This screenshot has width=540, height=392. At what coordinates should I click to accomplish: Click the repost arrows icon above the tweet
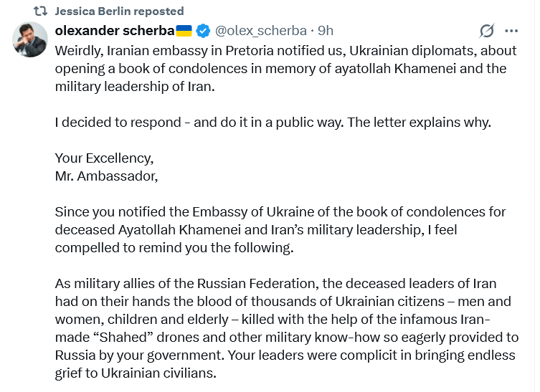[x=41, y=11]
